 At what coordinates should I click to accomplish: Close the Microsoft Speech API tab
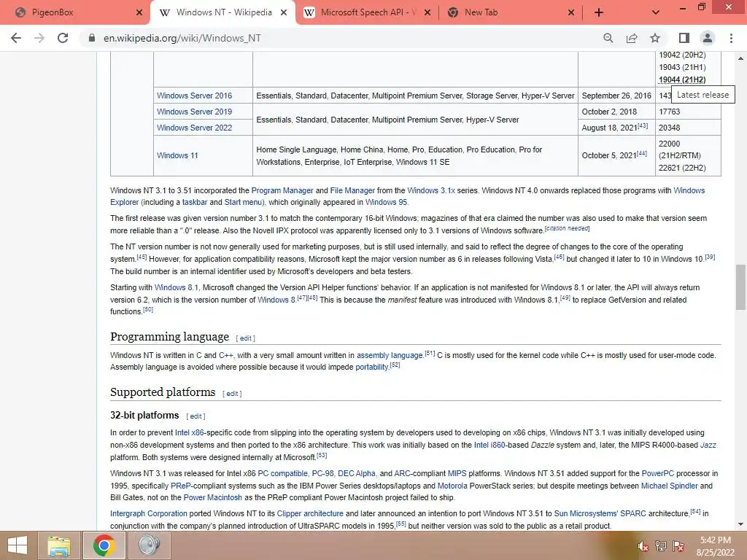click(427, 13)
